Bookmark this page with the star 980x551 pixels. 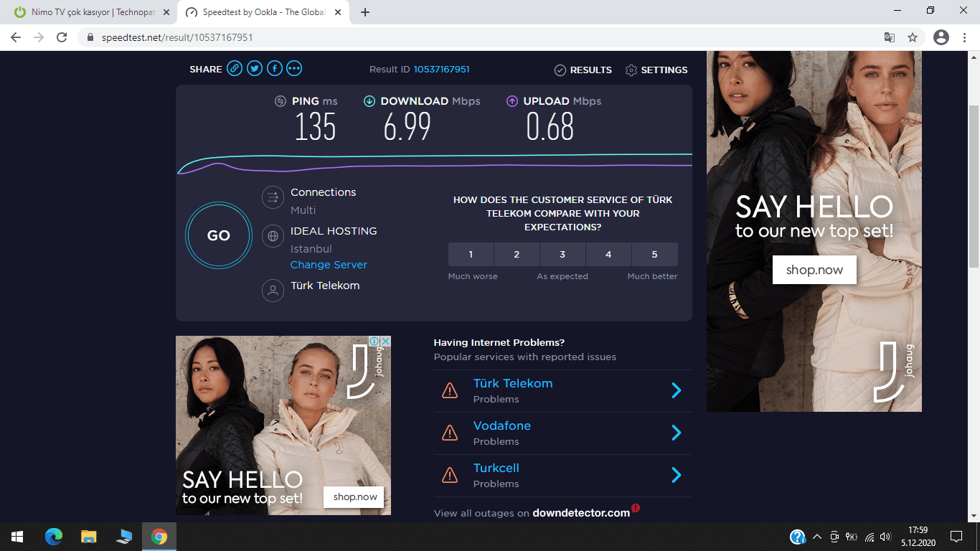[x=913, y=37]
